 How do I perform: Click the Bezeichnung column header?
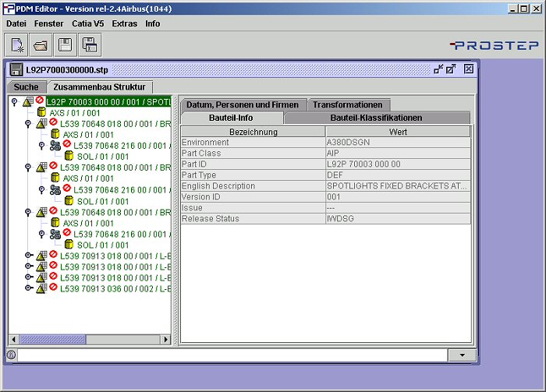coord(253,132)
